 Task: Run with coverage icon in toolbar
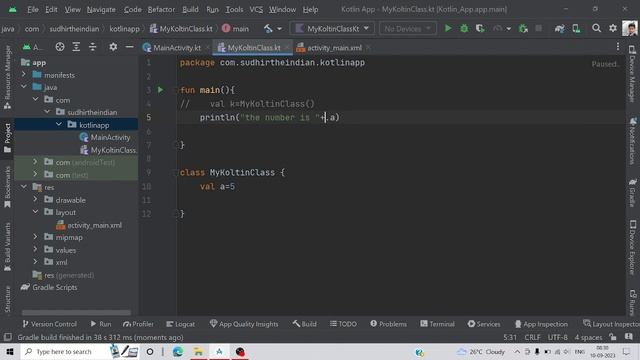pos(480,29)
